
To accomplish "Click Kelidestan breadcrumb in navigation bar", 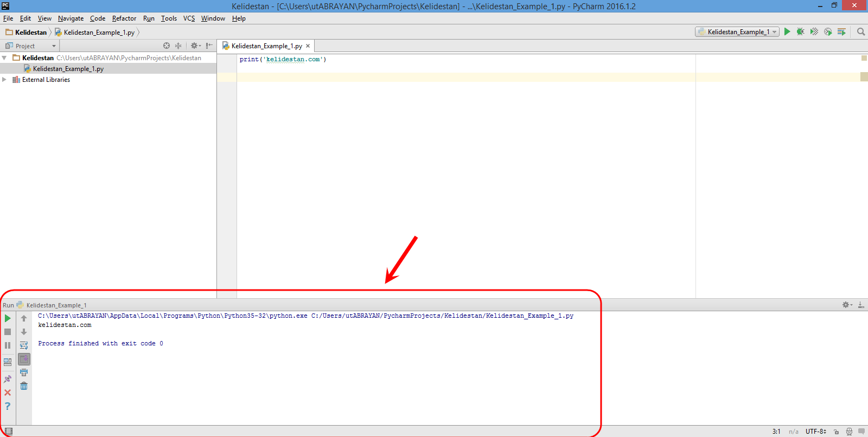I will point(27,33).
